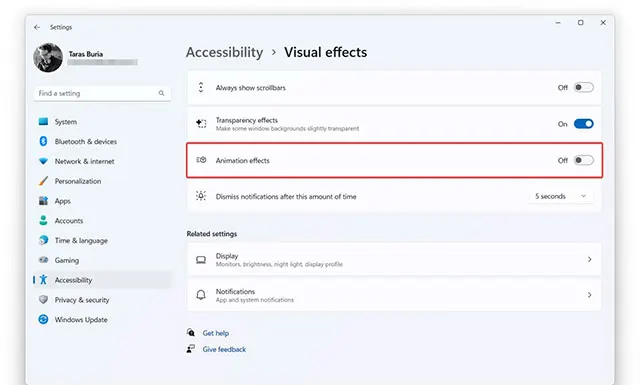Enable the Always show scrollbars toggle
The width and height of the screenshot is (640, 385).
(584, 87)
